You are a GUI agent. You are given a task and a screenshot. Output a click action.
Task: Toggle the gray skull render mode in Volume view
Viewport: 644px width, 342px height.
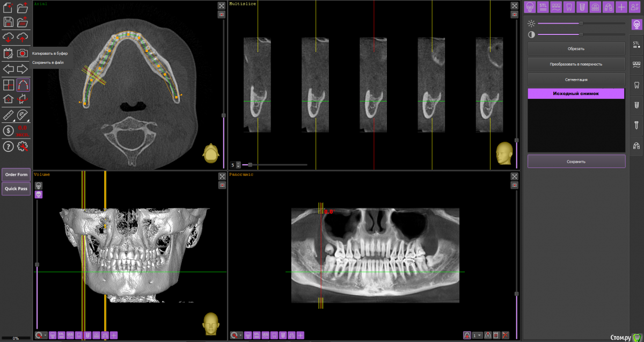(39, 185)
